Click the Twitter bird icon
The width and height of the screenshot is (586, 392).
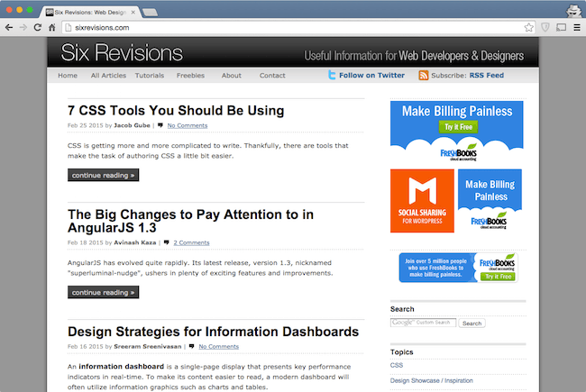pos(333,76)
